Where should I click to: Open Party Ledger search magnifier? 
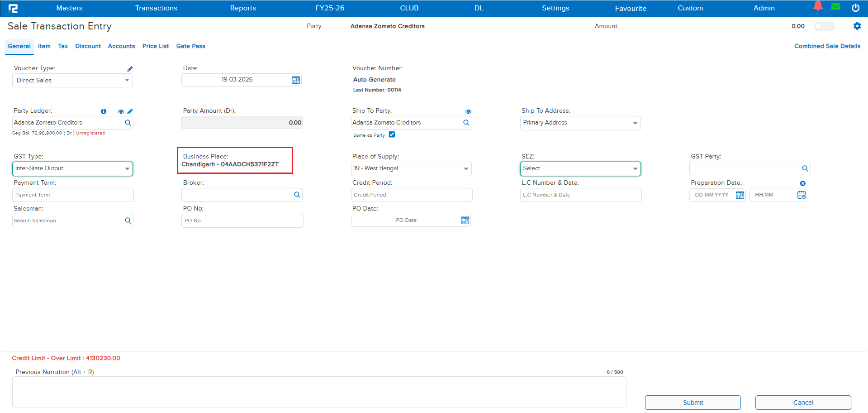tap(128, 122)
